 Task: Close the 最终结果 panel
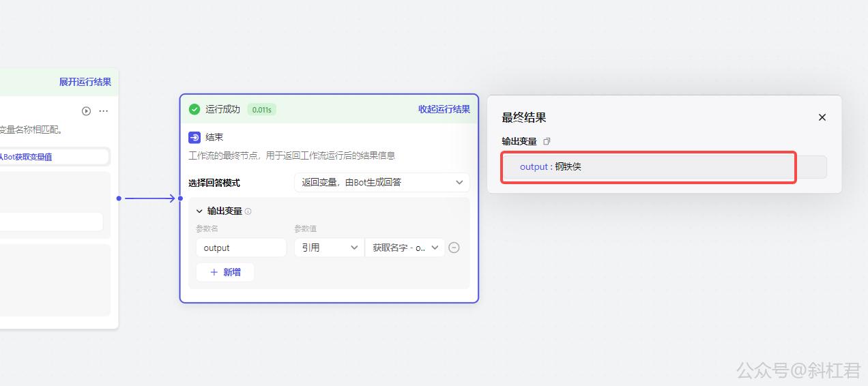tap(822, 117)
